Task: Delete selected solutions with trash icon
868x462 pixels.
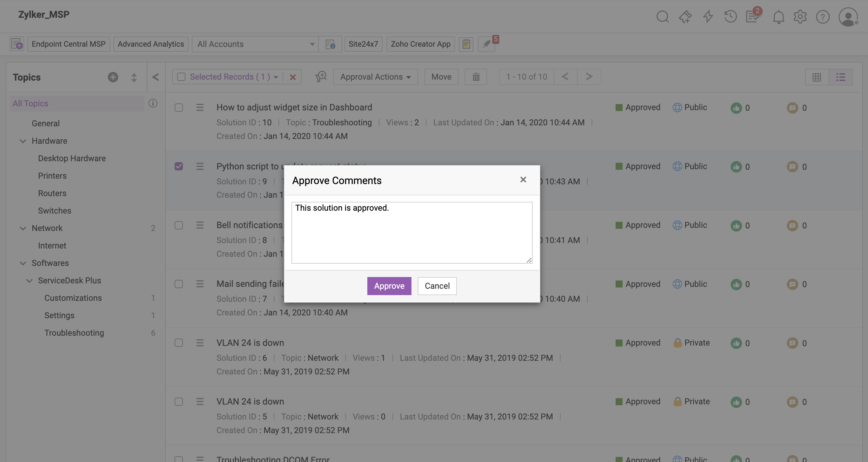Action: pos(476,77)
